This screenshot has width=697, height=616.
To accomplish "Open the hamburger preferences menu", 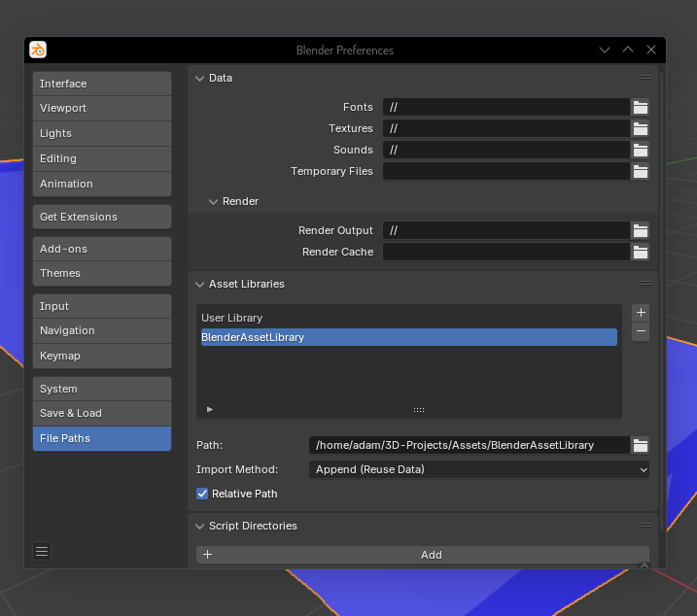I will click(x=42, y=551).
